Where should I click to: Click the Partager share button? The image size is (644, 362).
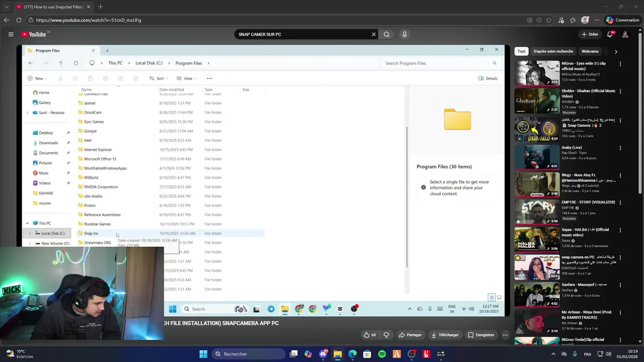click(410, 335)
